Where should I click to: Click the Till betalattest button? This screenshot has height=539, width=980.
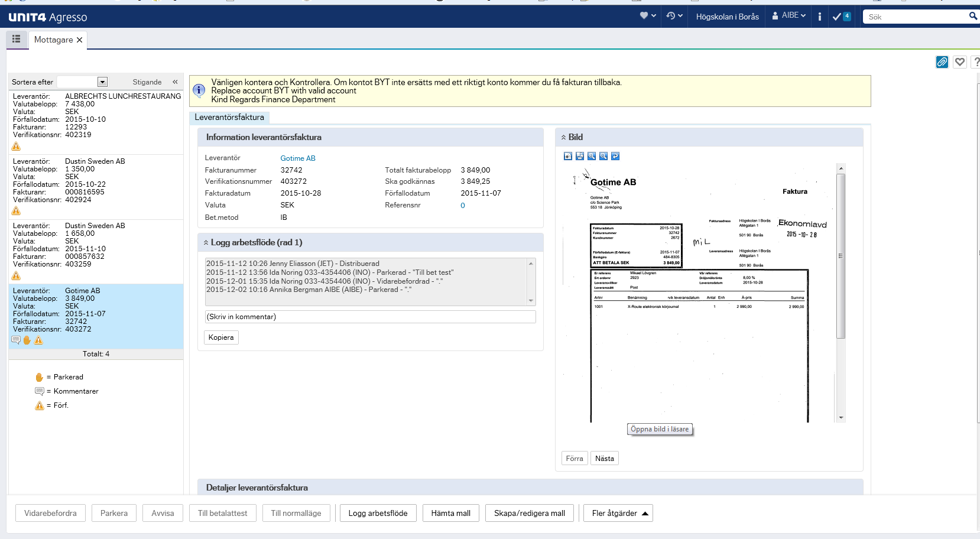tap(223, 513)
